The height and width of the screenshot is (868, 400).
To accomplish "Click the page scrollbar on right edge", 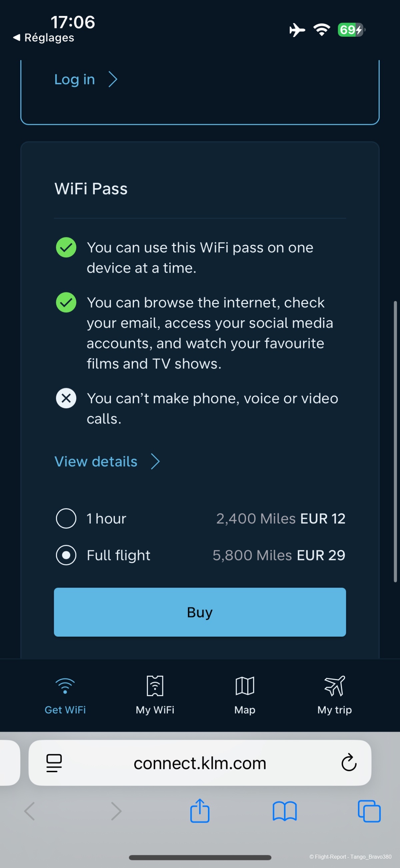I will (395, 442).
